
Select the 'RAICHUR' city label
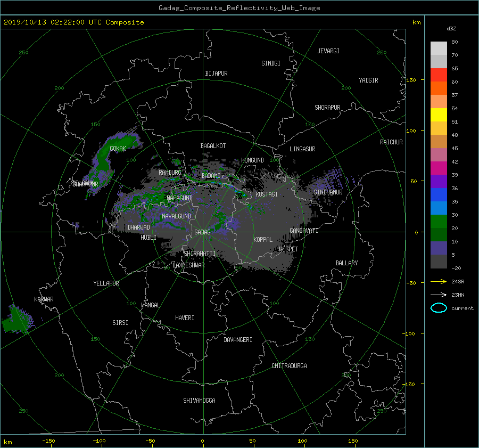[391, 142]
